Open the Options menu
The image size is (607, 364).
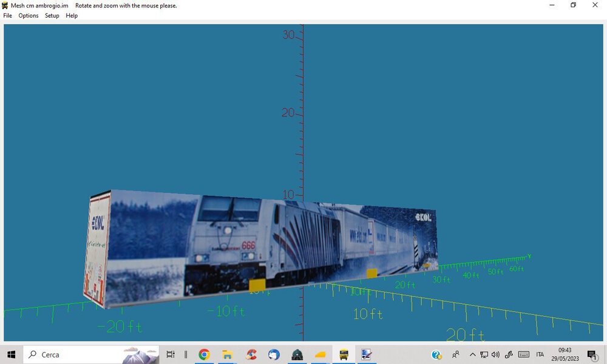29,16
